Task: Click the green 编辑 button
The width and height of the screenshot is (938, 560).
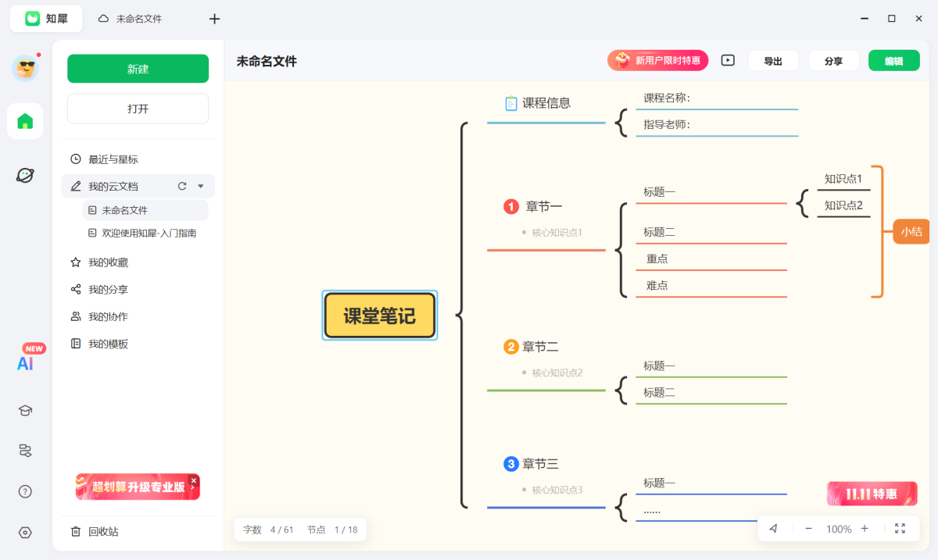Action: click(893, 60)
